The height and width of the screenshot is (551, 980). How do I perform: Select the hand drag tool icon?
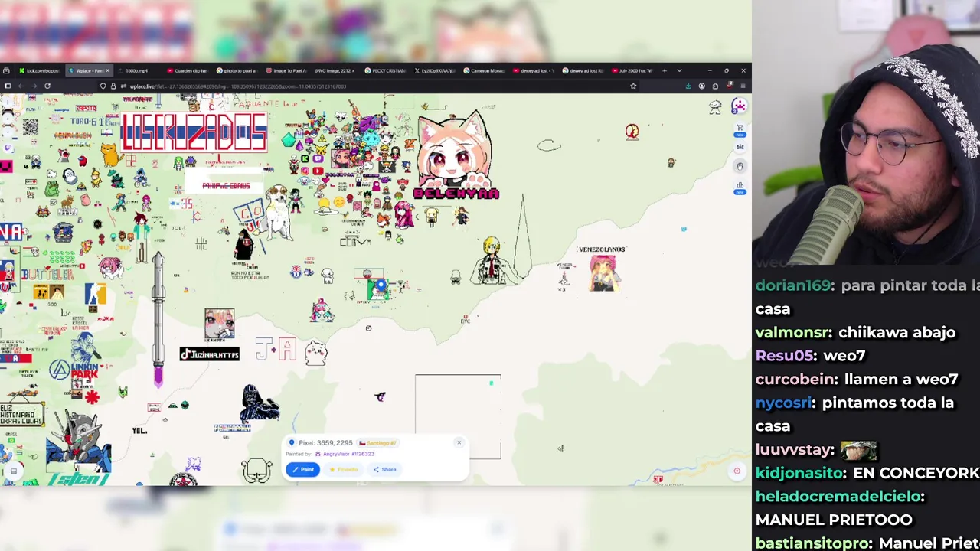[x=740, y=165]
